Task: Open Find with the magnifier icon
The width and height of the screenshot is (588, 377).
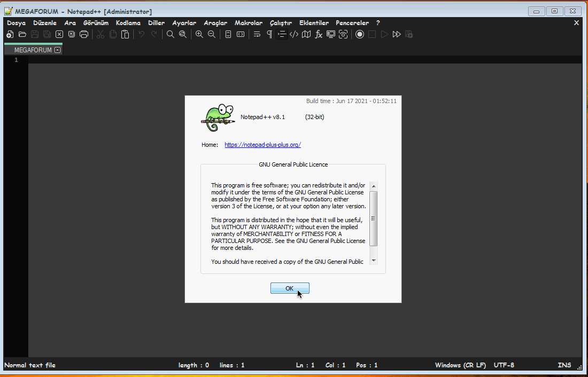Action: click(170, 35)
